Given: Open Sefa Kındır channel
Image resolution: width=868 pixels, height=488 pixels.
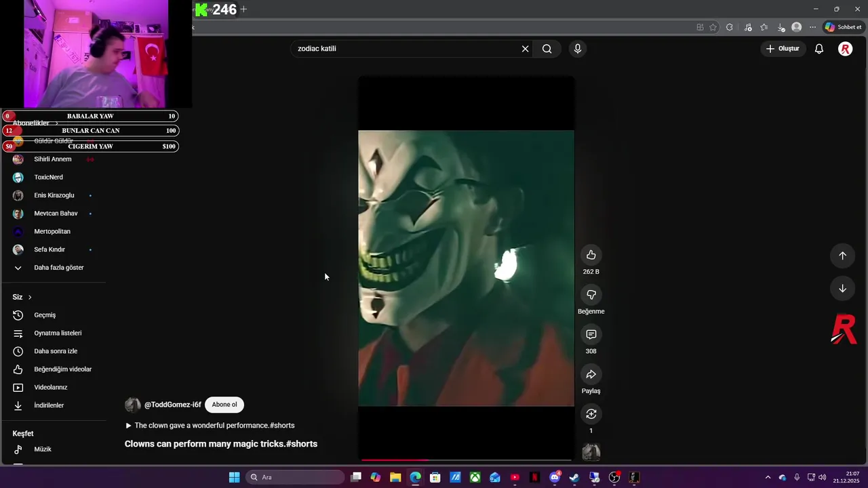Looking at the screenshot, I should 53,249.
